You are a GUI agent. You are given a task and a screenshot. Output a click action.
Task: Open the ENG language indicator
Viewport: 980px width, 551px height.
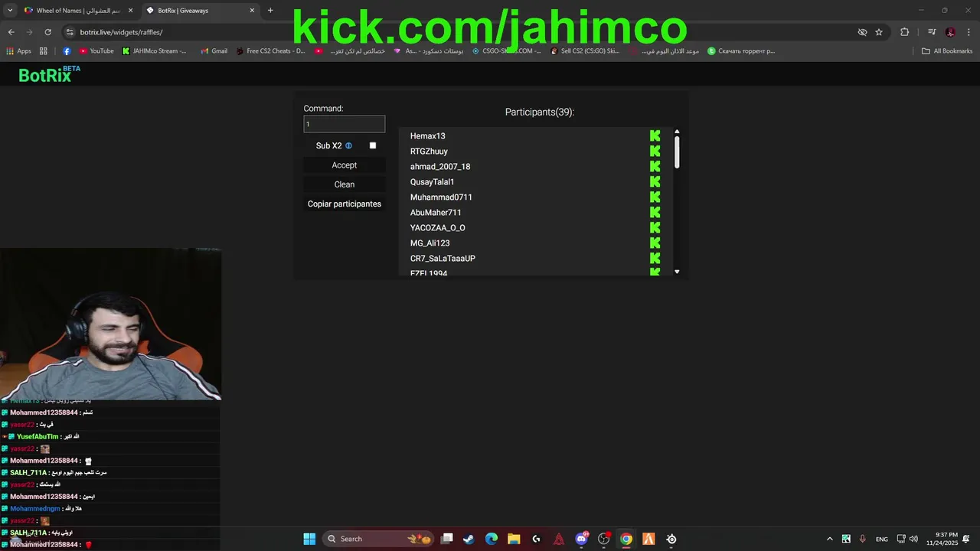coord(882,539)
